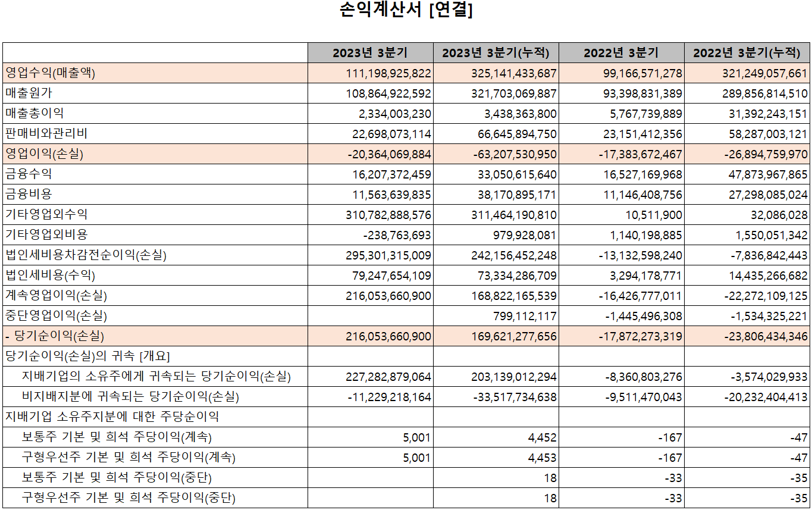This screenshot has height=510, width=812.
Task: Select the cell value -13,132,598,240
Action: (641, 256)
